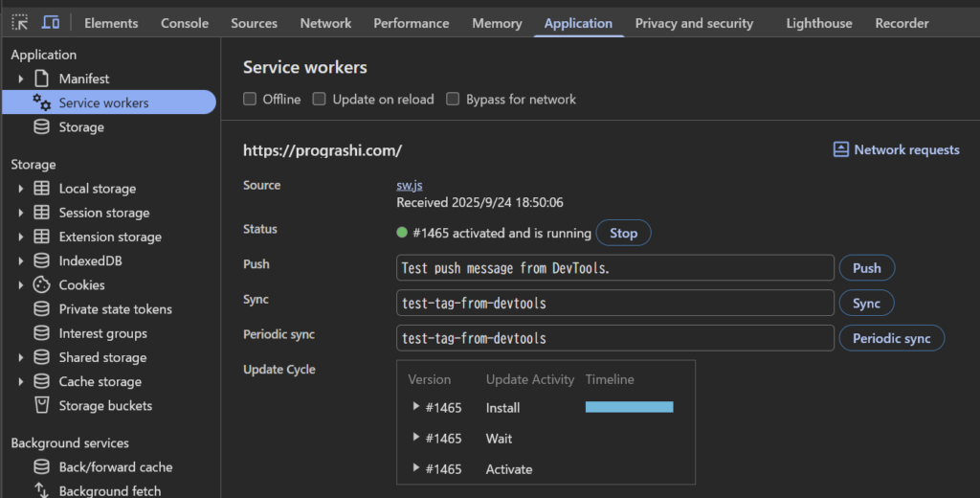Expand the #1465 Install update row
This screenshot has height=498, width=980.
pos(416,407)
